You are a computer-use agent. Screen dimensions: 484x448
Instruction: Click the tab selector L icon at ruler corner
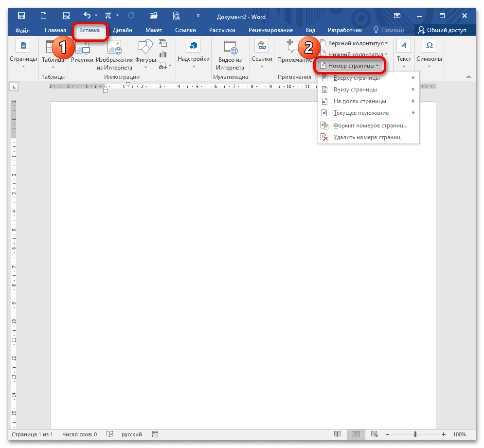click(x=14, y=87)
